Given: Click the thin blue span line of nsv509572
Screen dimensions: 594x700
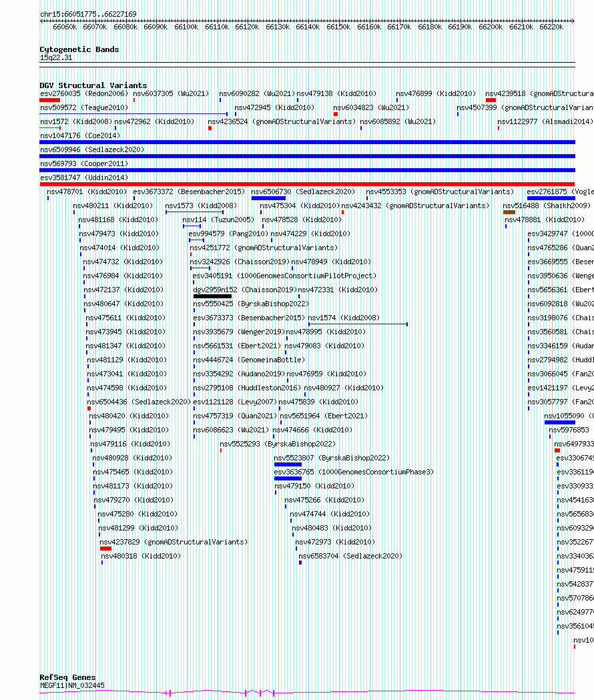Looking at the screenshot, I should (x=133, y=114).
